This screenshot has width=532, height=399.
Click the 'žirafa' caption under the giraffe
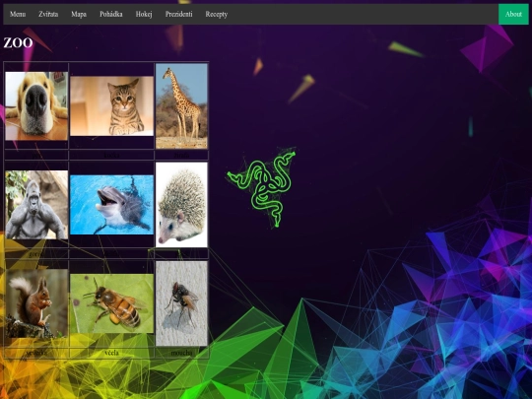pyautogui.click(x=181, y=156)
